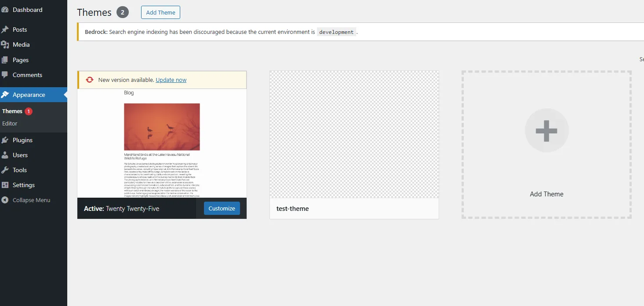Click the Tools wrench icon
Screen dimensions: 644x306
[x=5, y=170]
